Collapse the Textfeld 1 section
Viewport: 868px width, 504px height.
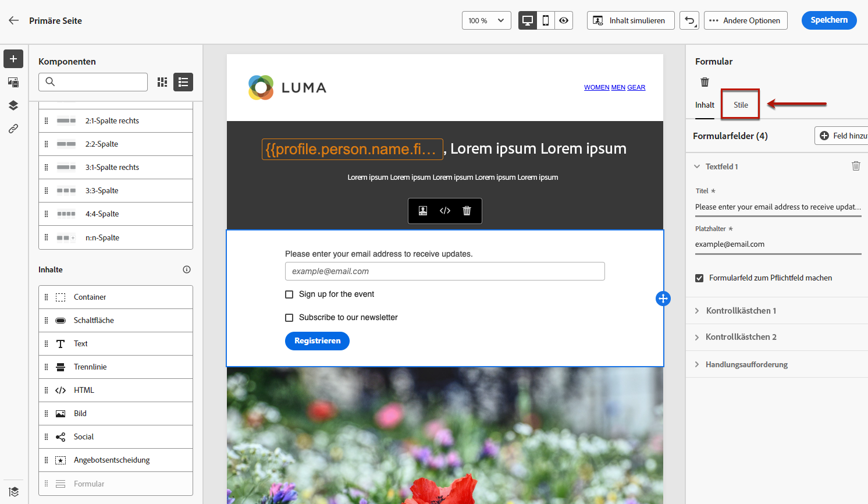[697, 166]
